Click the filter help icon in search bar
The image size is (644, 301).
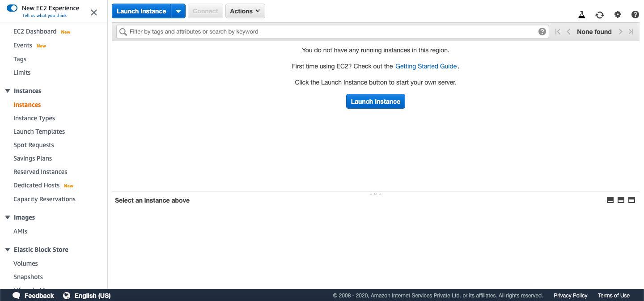point(542,31)
